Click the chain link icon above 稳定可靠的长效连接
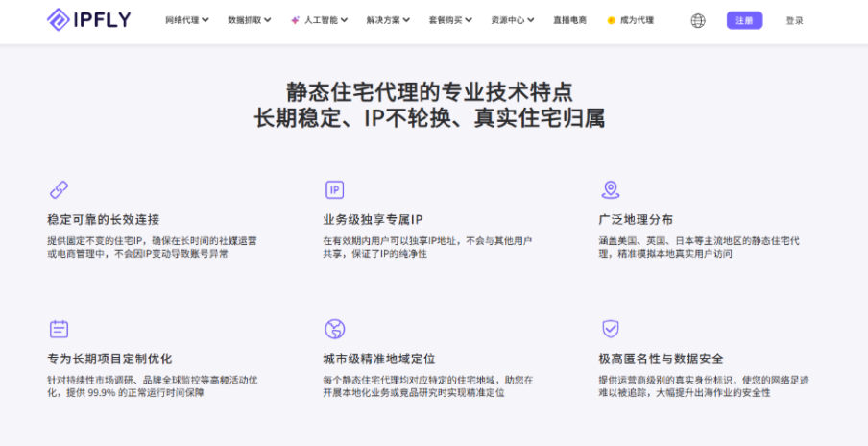Image resolution: width=868 pixels, height=446 pixels. coord(59,189)
